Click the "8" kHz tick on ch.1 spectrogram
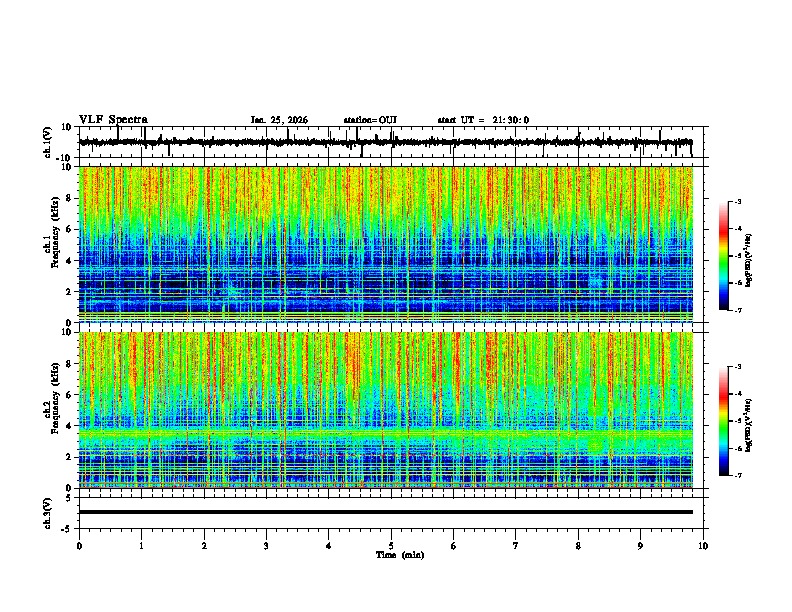The height and width of the screenshot is (612, 792). [x=69, y=198]
